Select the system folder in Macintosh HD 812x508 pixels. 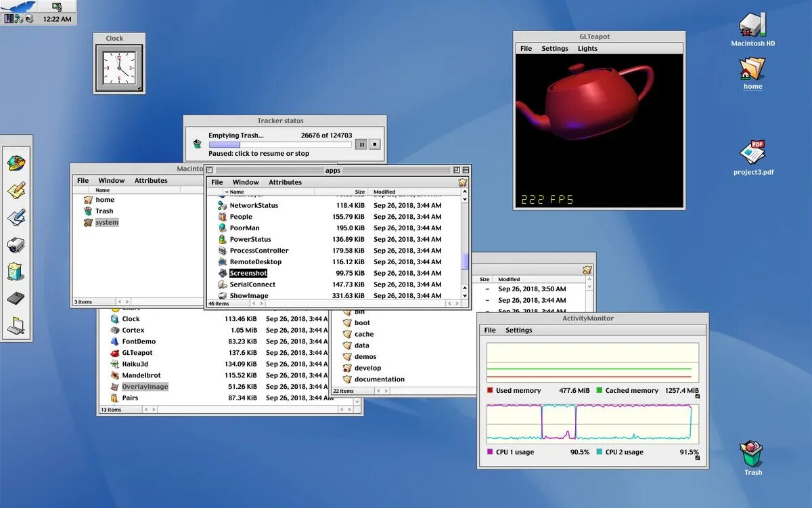[107, 222]
